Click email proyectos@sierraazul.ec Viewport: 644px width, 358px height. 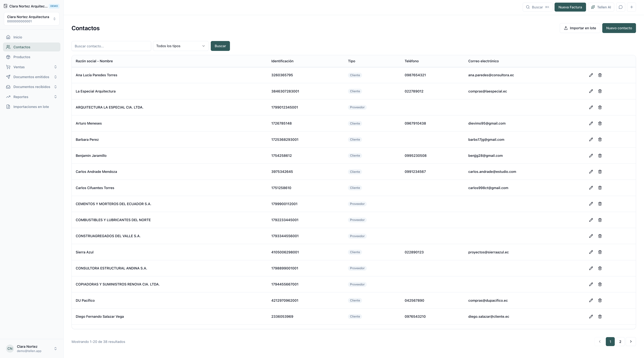click(x=488, y=252)
